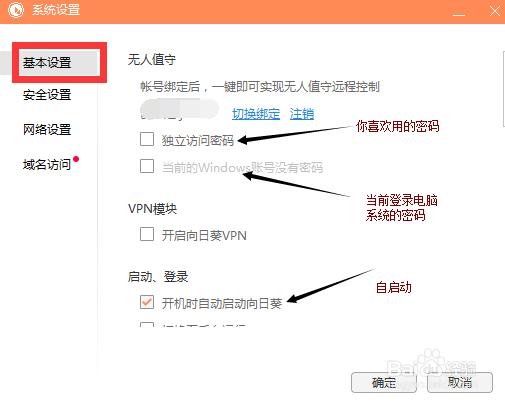The height and width of the screenshot is (403, 505).
Task: Click the blurred bound account name
Action: [179, 109]
